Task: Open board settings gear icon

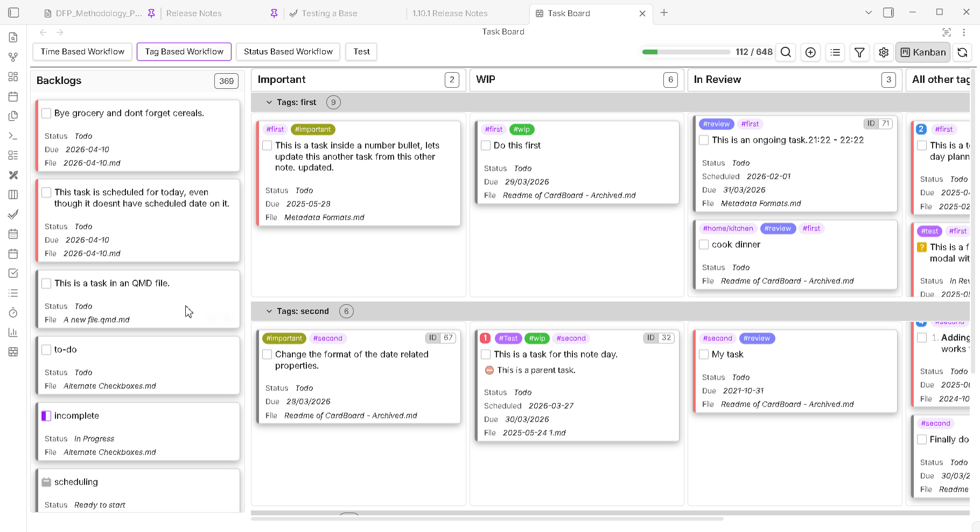Action: pyautogui.click(x=884, y=52)
